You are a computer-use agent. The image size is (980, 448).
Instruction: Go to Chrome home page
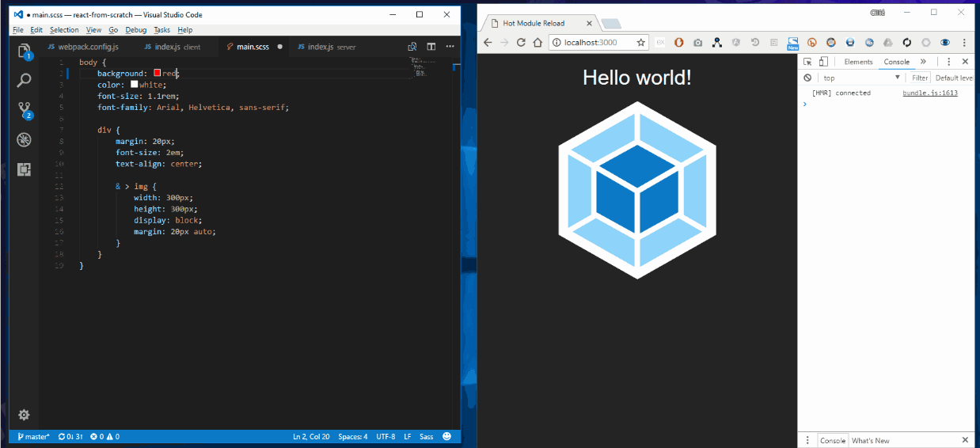click(537, 42)
